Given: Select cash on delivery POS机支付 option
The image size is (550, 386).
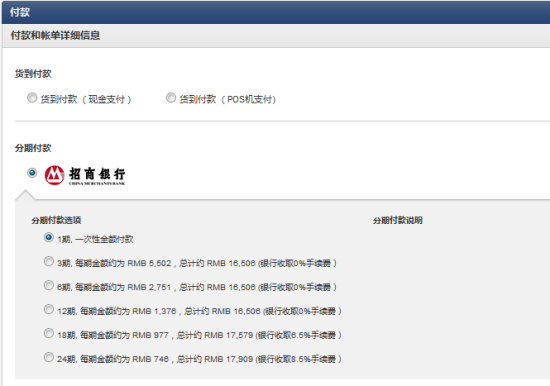Looking at the screenshot, I should (x=171, y=98).
